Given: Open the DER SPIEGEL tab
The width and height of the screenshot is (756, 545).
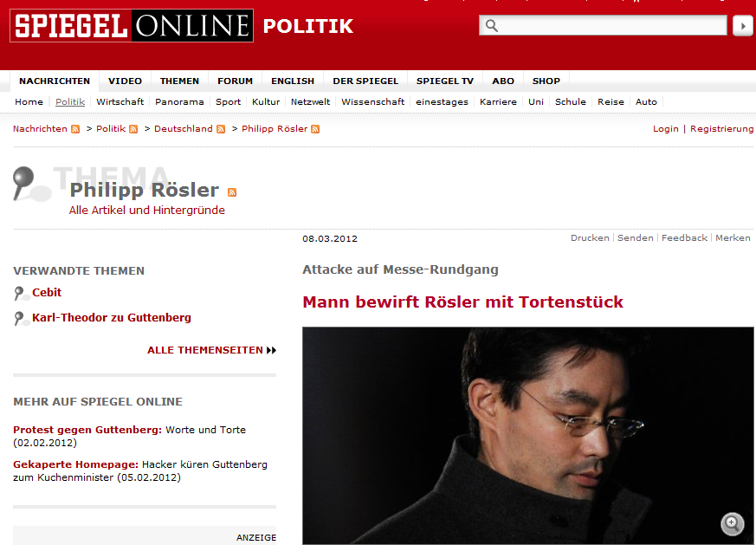Looking at the screenshot, I should (365, 81).
